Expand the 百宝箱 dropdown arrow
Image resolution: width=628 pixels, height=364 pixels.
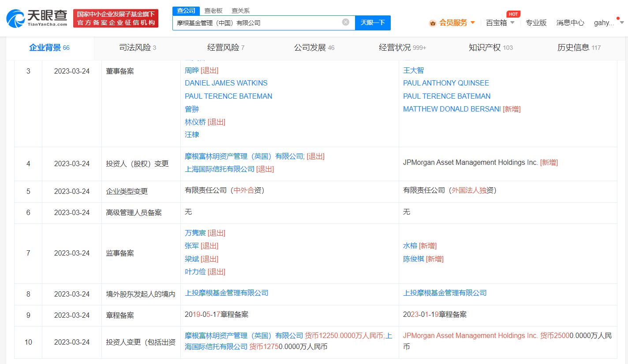[512, 23]
